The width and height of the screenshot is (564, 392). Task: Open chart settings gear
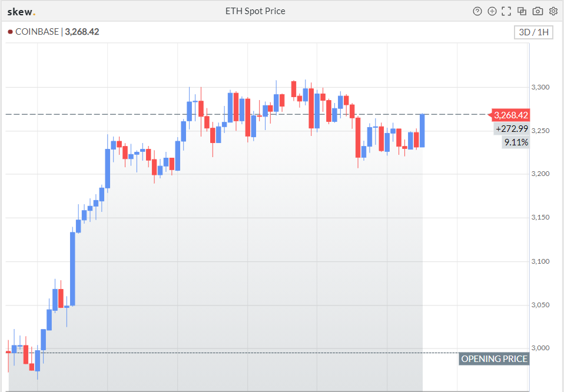[553, 12]
